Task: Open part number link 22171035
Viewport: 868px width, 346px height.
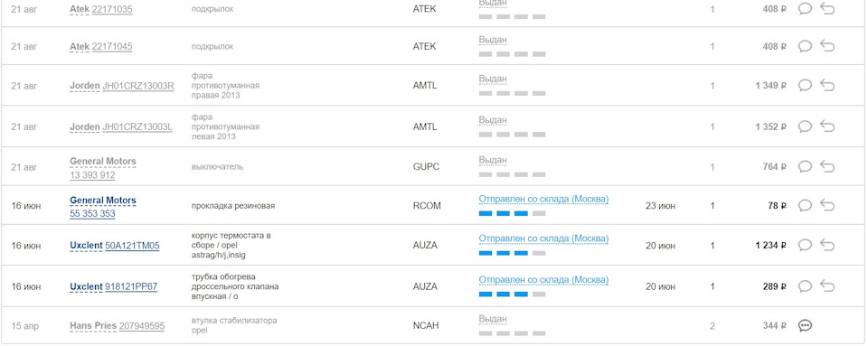Action: click(112, 9)
